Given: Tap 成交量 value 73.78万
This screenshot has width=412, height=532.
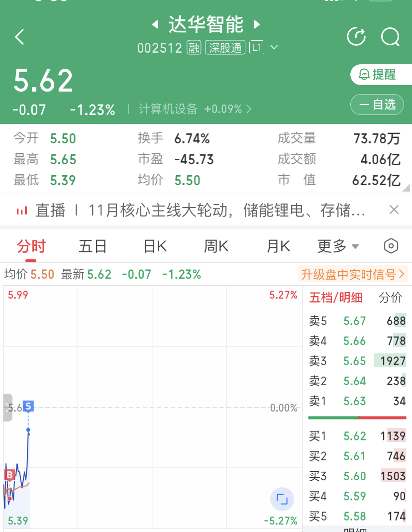Looking at the screenshot, I should (377, 139).
